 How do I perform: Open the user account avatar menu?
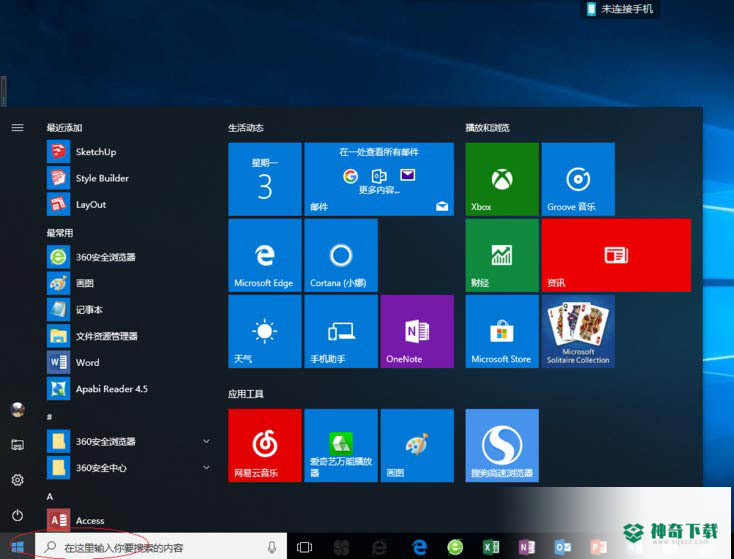pyautogui.click(x=17, y=410)
